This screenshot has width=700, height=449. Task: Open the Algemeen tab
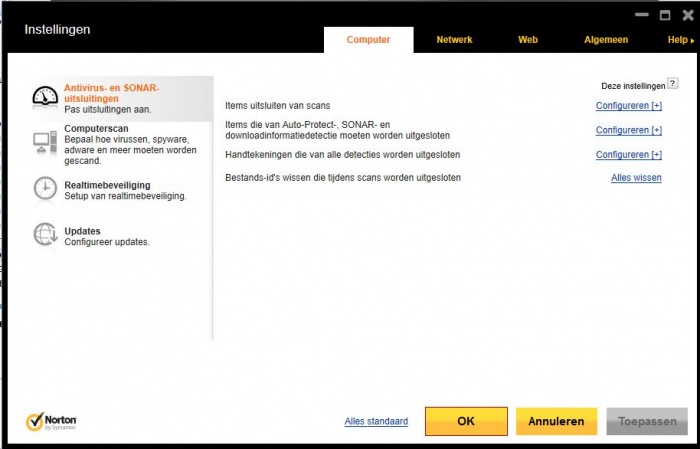606,40
